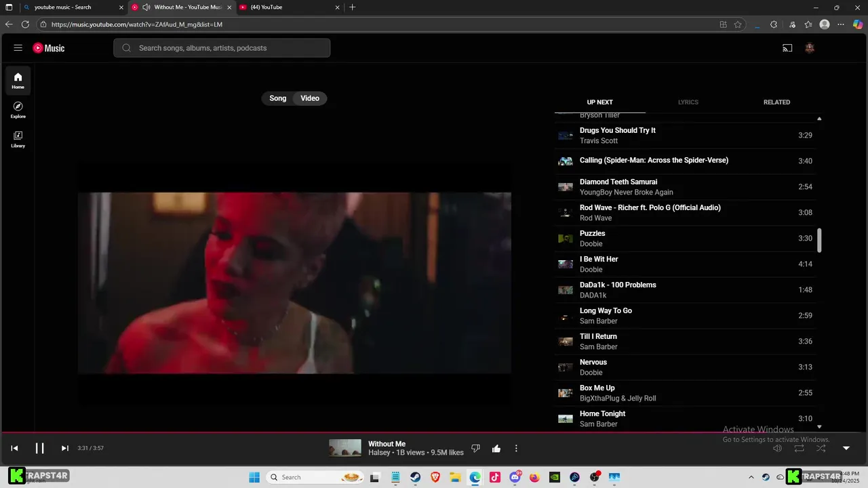Image resolution: width=868 pixels, height=488 pixels.
Task: Click the Windows taskbar Search box
Action: pyautogui.click(x=316, y=477)
